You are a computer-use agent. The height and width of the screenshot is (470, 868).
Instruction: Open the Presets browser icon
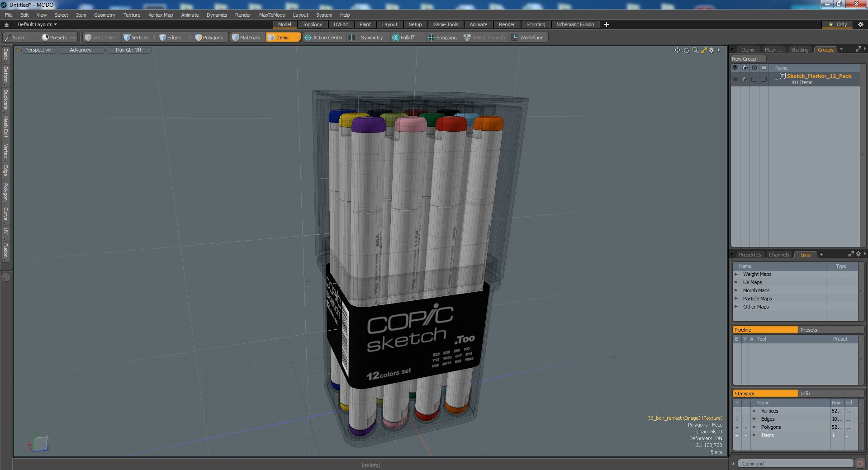click(45, 38)
